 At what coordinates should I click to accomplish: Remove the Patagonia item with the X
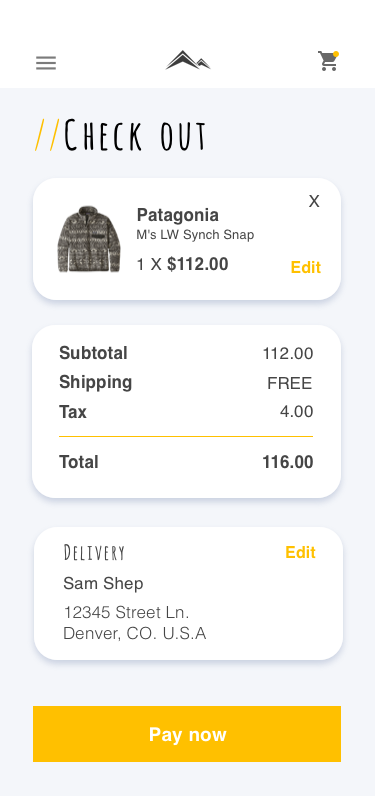point(314,202)
